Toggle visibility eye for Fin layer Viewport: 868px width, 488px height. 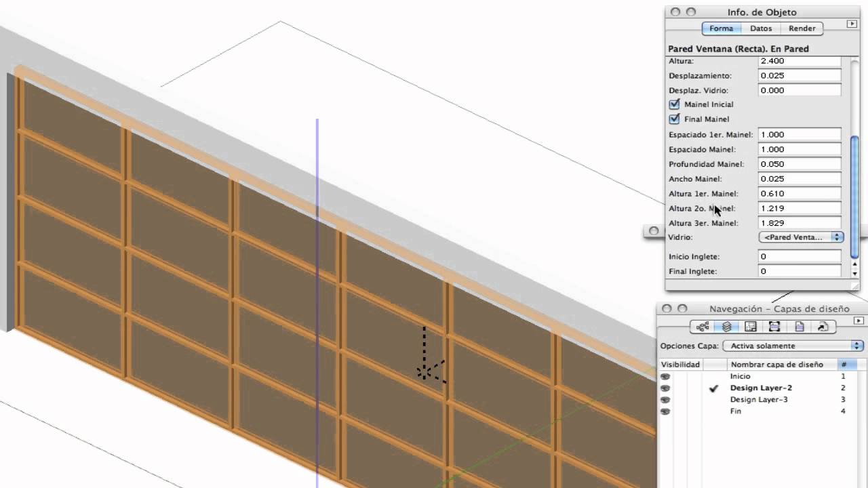[x=665, y=411]
